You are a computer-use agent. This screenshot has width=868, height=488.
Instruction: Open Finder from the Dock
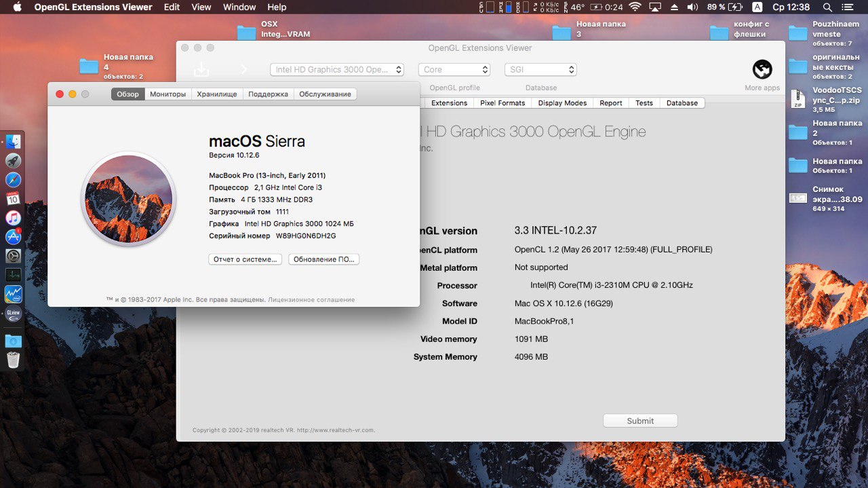click(x=13, y=142)
